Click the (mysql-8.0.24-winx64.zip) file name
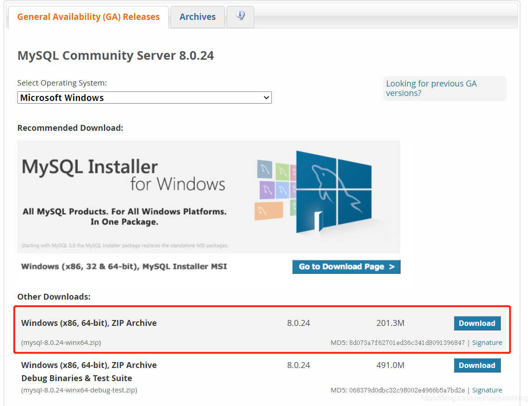This screenshot has height=406, width=532. pos(61,343)
